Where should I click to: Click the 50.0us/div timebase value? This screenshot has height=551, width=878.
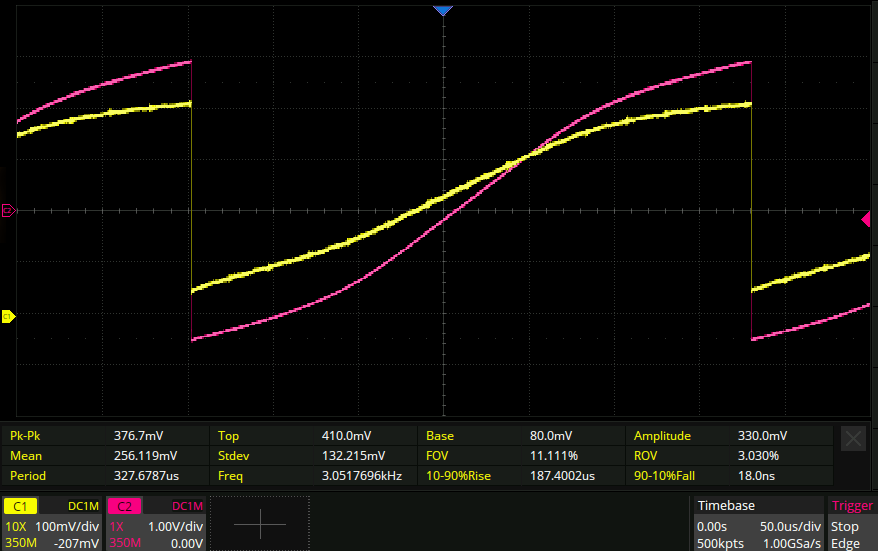790,526
